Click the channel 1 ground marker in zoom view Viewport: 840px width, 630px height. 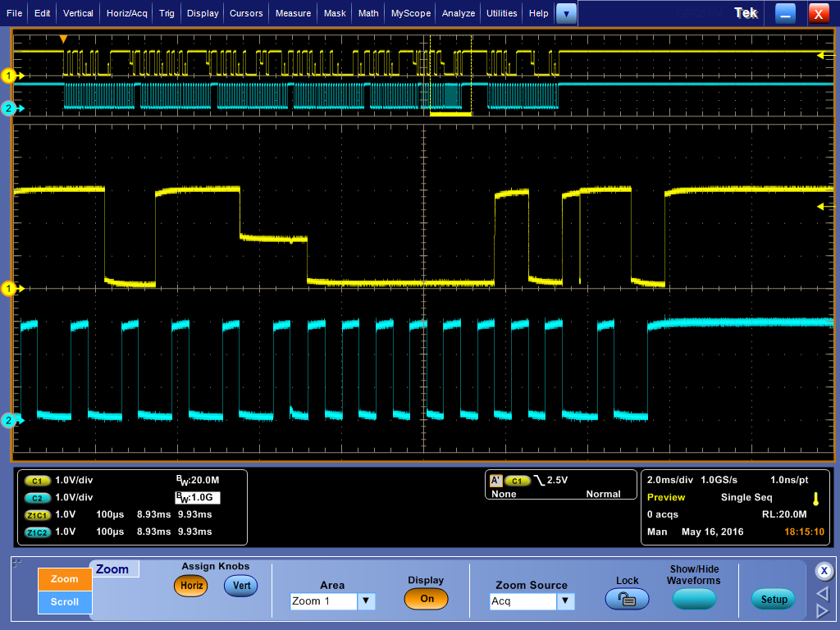click(8, 289)
